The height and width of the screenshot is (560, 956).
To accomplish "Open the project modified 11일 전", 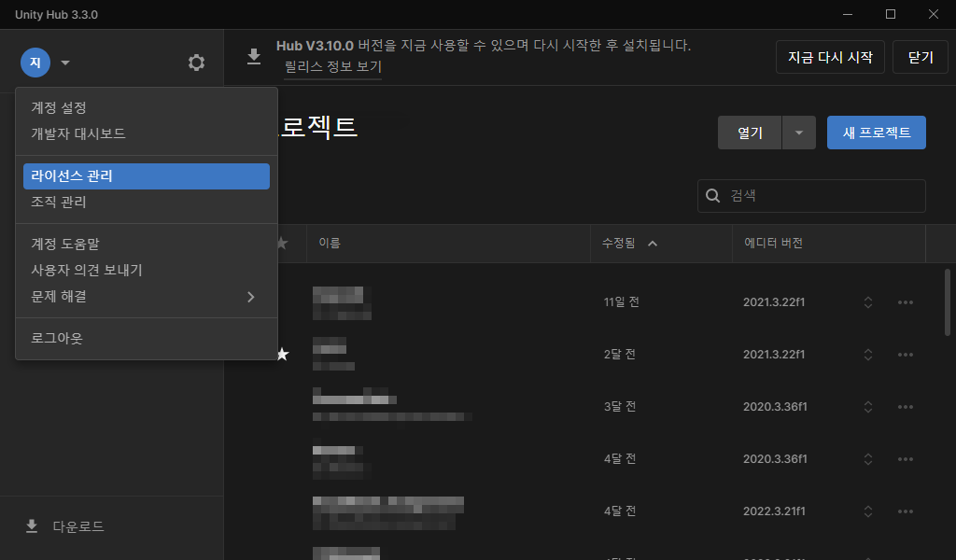I will pyautogui.click(x=342, y=302).
